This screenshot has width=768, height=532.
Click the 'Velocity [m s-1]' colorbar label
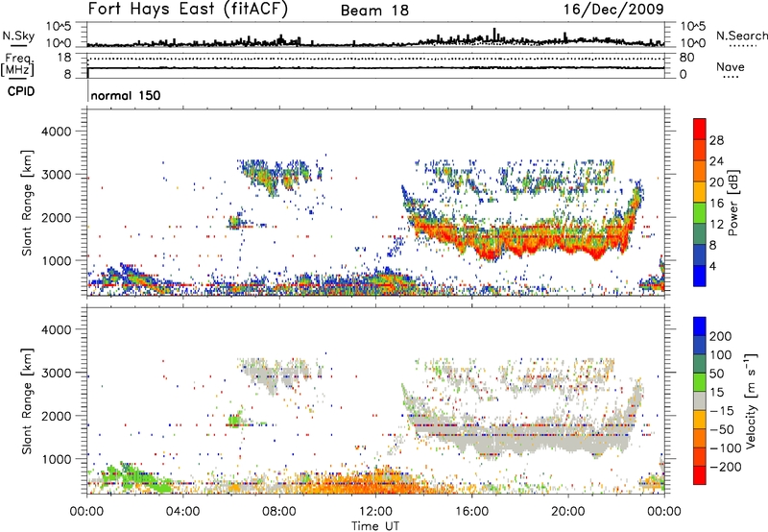[751, 400]
